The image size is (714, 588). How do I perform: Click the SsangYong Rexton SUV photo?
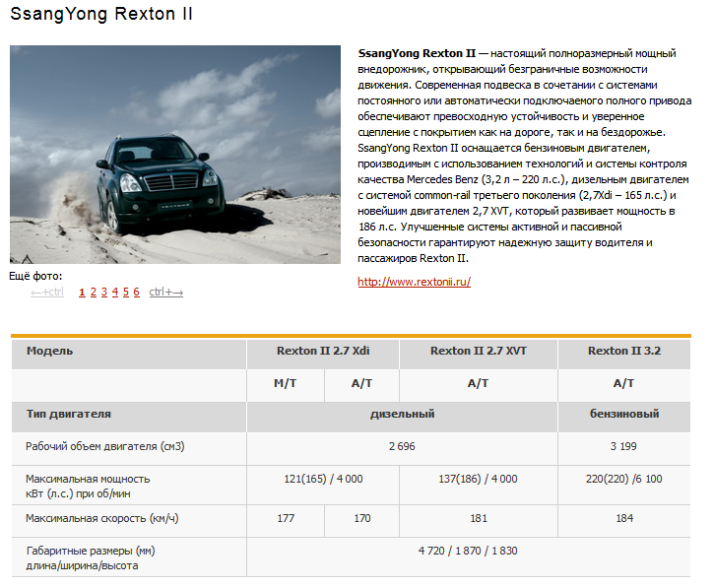click(x=175, y=155)
